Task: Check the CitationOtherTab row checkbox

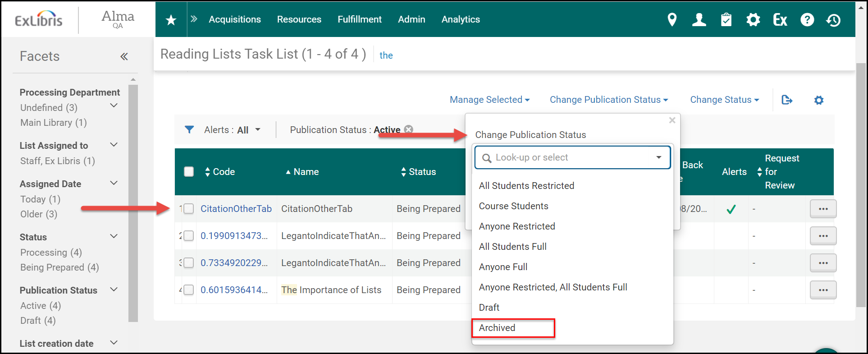Action: 189,209
